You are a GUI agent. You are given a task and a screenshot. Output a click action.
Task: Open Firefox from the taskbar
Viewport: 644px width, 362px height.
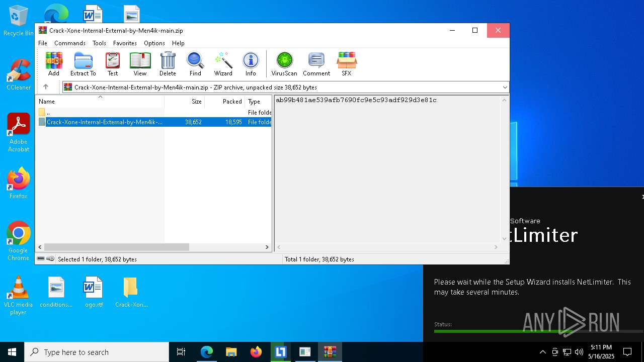(256, 352)
